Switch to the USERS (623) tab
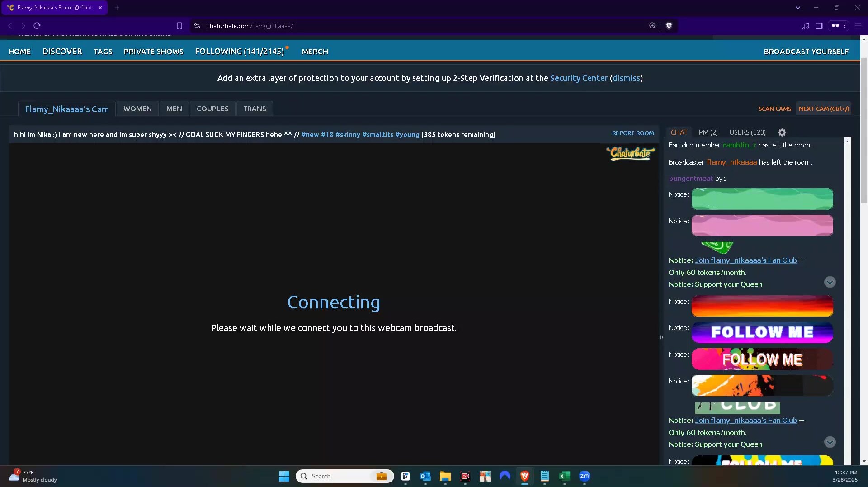 click(x=747, y=132)
